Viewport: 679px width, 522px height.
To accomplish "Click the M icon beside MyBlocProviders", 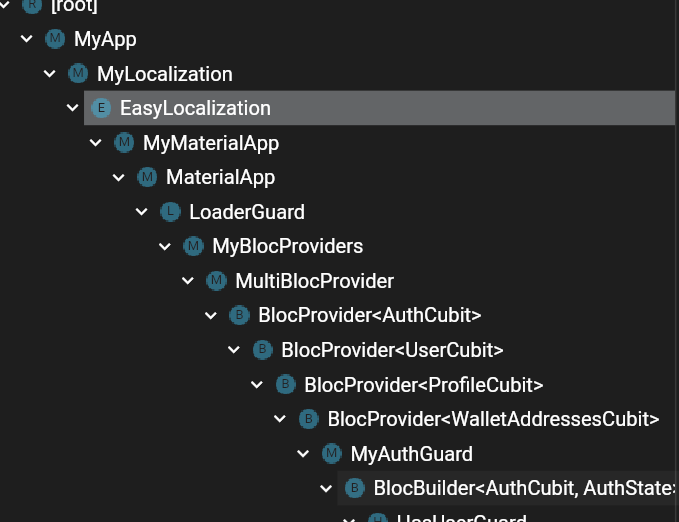I will pyautogui.click(x=194, y=246).
